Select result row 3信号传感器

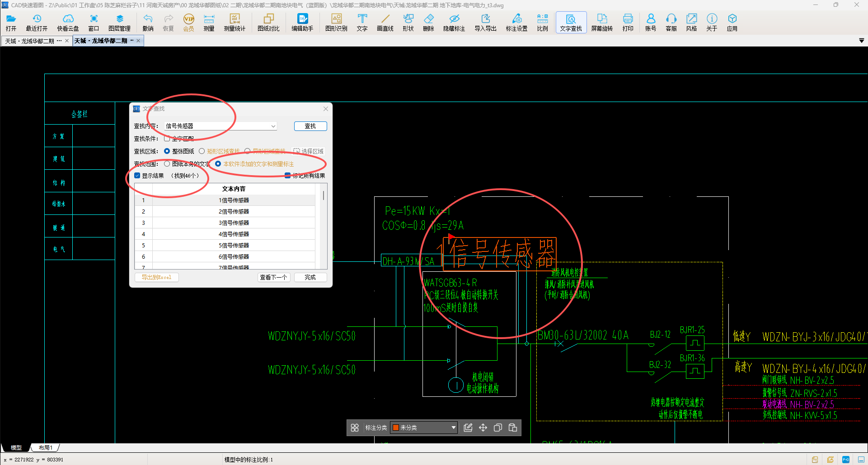(x=234, y=223)
